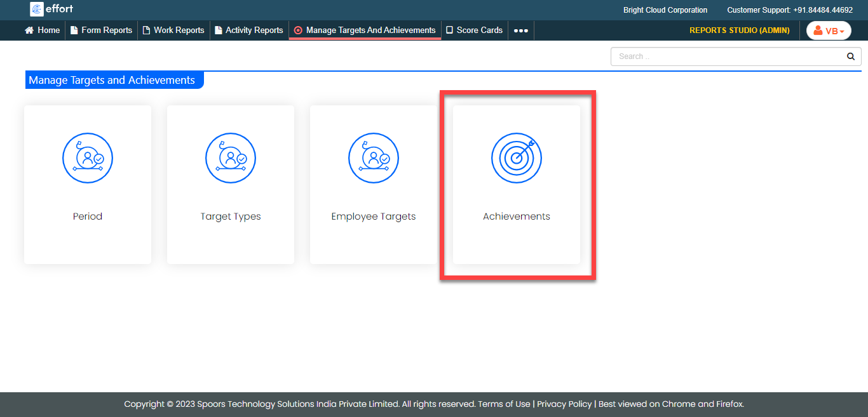Select Manage Targets And Achievements tab

click(x=365, y=30)
